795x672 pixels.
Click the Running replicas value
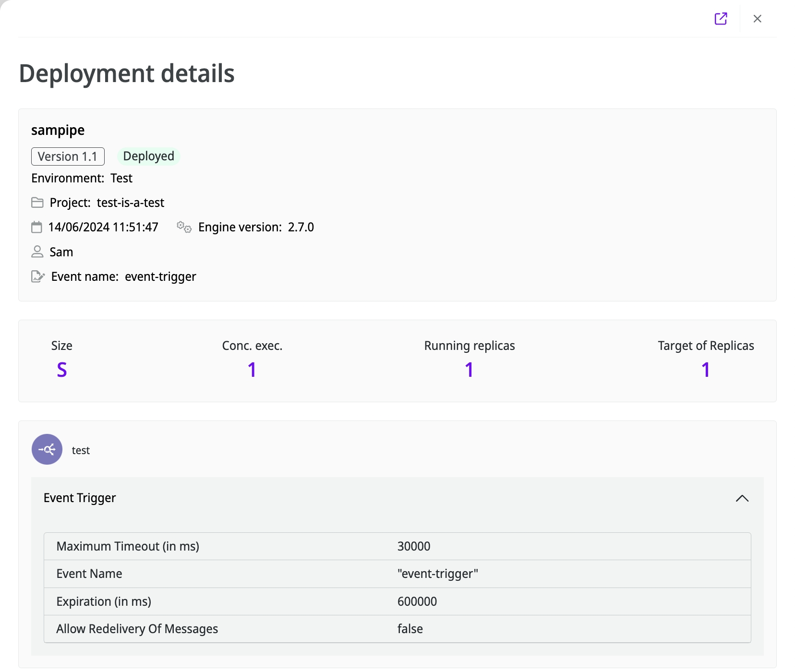click(x=469, y=370)
